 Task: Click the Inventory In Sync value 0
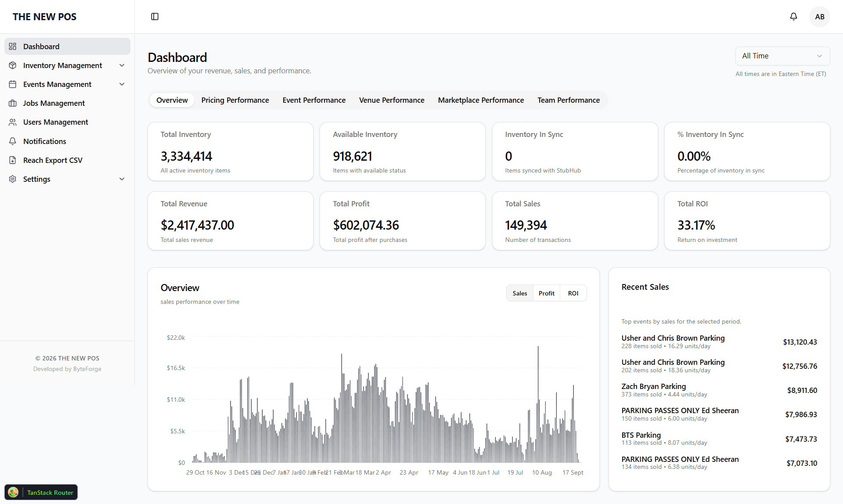tap(508, 156)
